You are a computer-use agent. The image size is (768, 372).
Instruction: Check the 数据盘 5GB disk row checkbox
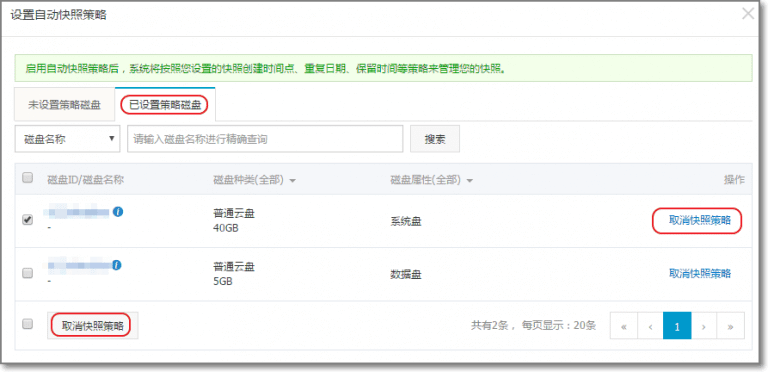(28, 274)
